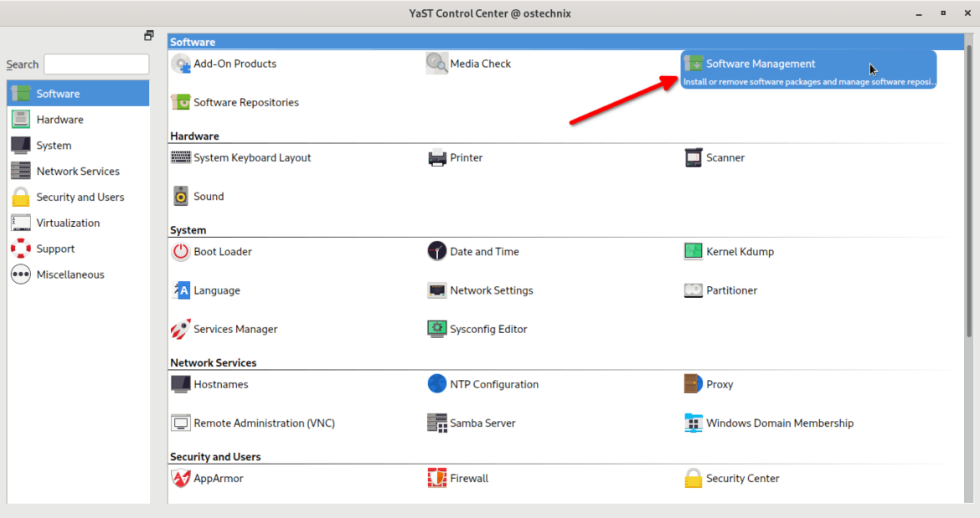
Task: Select Hardware category in sidebar
Action: click(x=78, y=119)
